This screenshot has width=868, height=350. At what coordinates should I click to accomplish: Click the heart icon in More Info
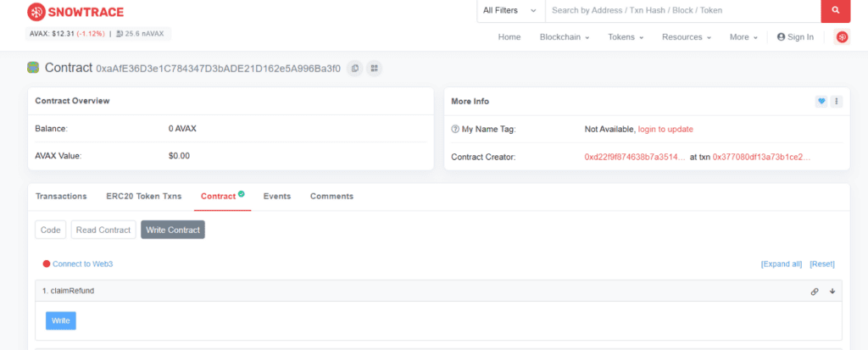coord(821,102)
